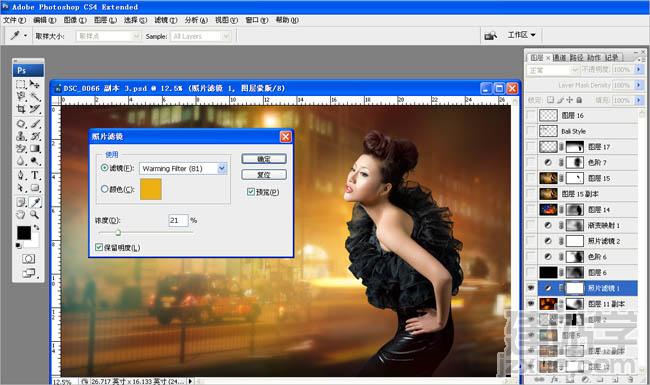The width and height of the screenshot is (650, 385).
Task: Open the layer fill slider arrow
Action: click(639, 100)
